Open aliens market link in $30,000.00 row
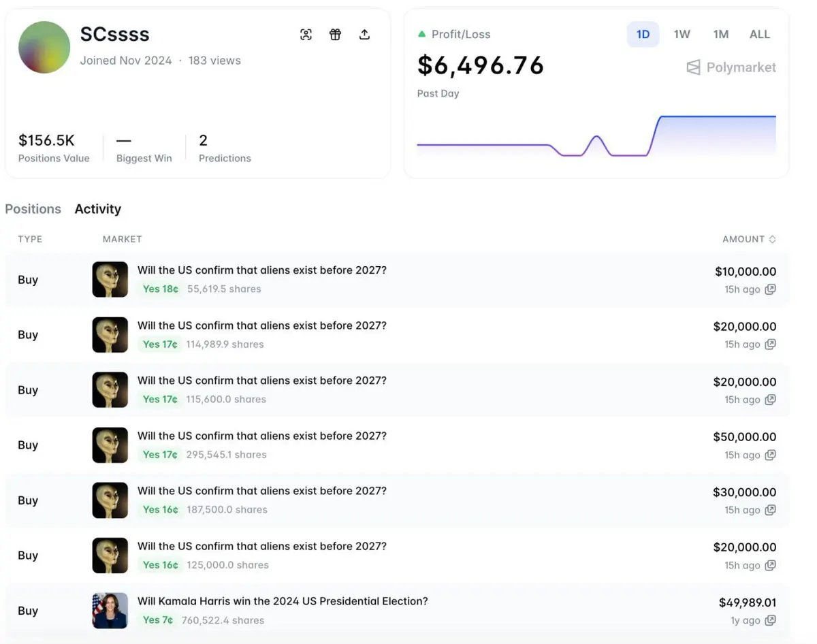The image size is (817, 644). (262, 491)
